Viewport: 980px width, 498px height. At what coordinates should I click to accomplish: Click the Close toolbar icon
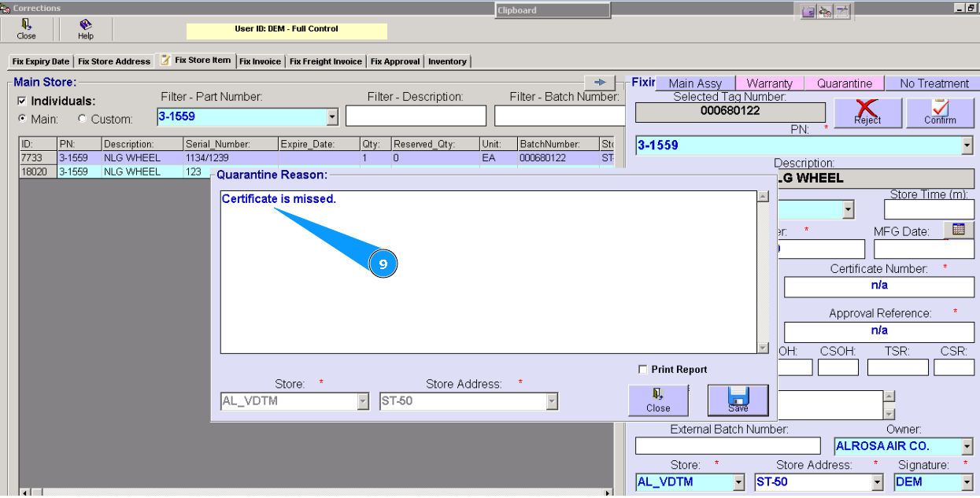26,30
